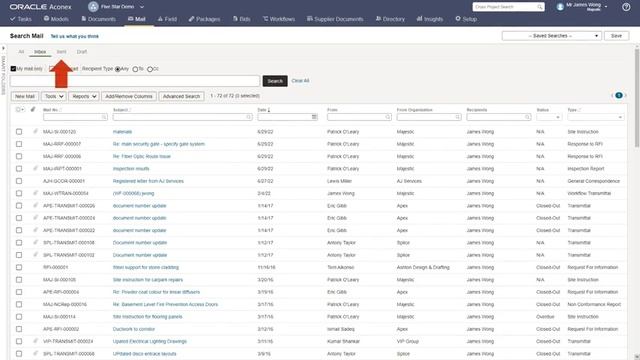Click attachment icon on MAJ-WTRAN-000054 row
Image resolution: width=640 pixels, height=360 pixels.
(35, 193)
